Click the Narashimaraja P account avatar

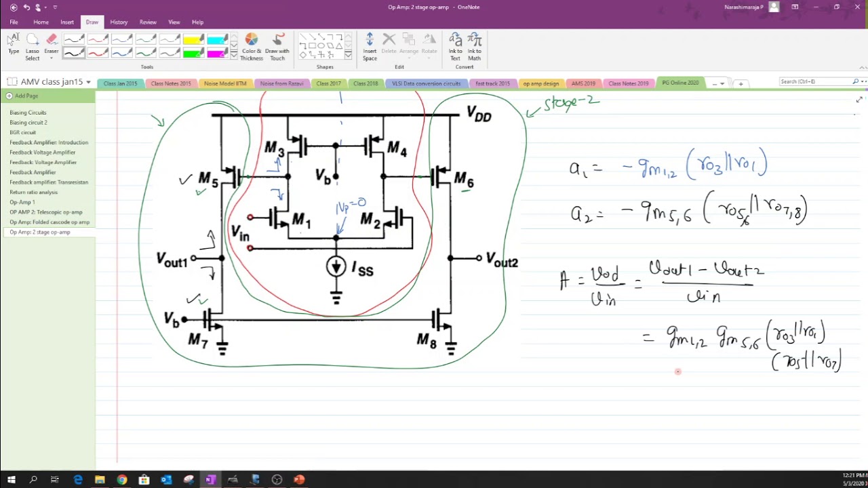[x=774, y=7]
